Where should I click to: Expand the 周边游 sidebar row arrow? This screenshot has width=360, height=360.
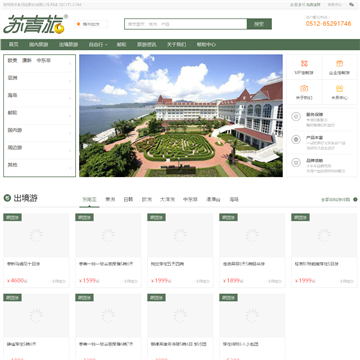[x=70, y=150]
